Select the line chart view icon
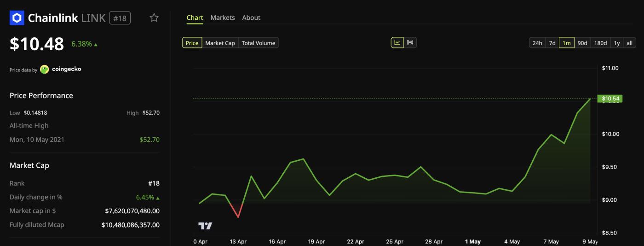 397,43
